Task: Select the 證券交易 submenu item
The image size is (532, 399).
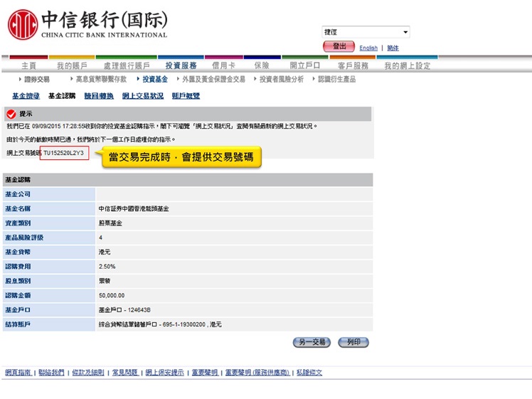Action: 37,80
